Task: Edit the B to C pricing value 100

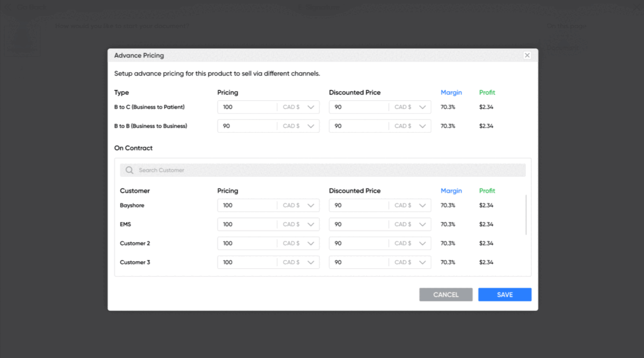Action: coord(247,107)
